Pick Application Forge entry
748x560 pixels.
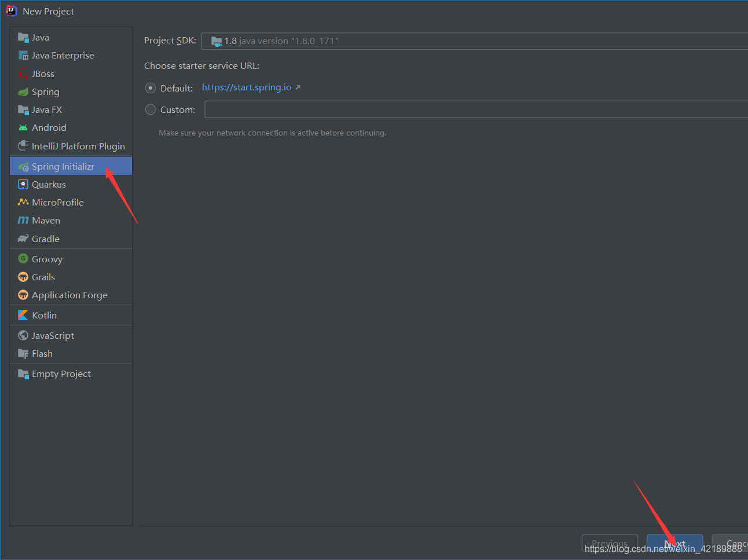pos(71,295)
